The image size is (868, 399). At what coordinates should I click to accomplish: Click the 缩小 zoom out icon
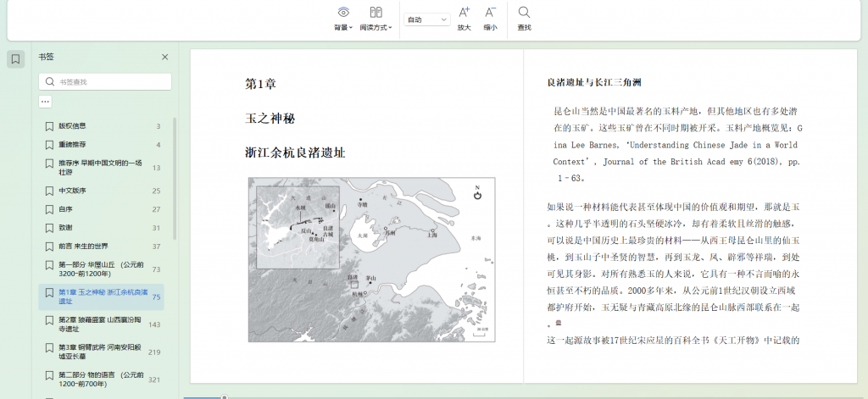[490, 19]
